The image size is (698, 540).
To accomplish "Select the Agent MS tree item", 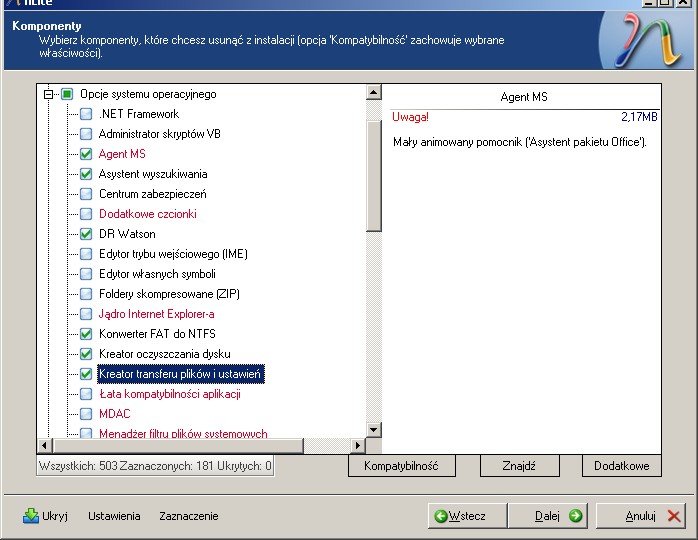I will [122, 154].
